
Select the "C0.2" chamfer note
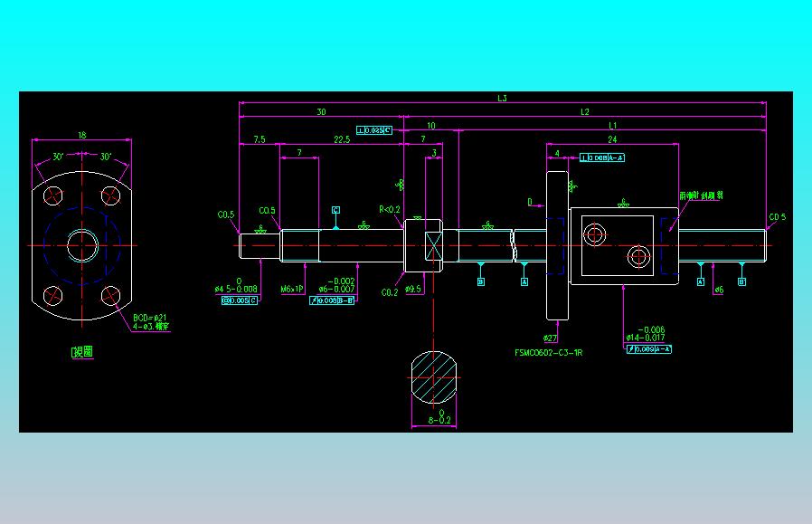point(390,293)
